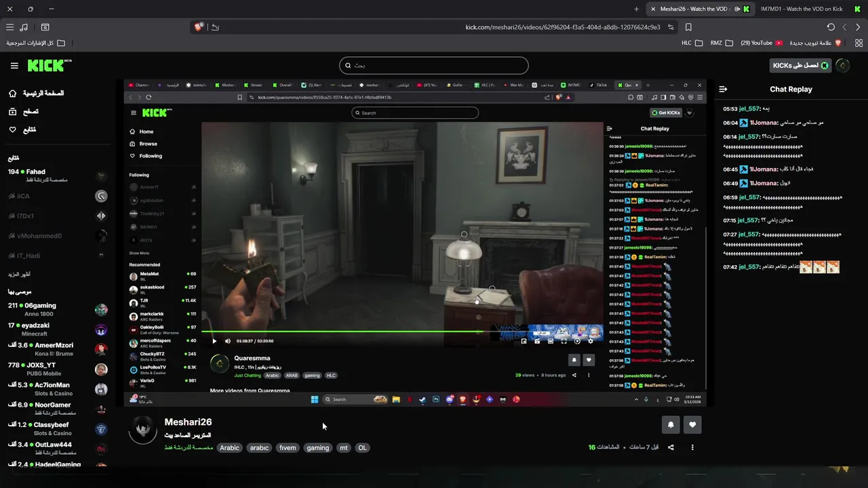This screenshot has width=868, height=488.
Task: Open recommended channel 06gaming
Action: [x=58, y=310]
